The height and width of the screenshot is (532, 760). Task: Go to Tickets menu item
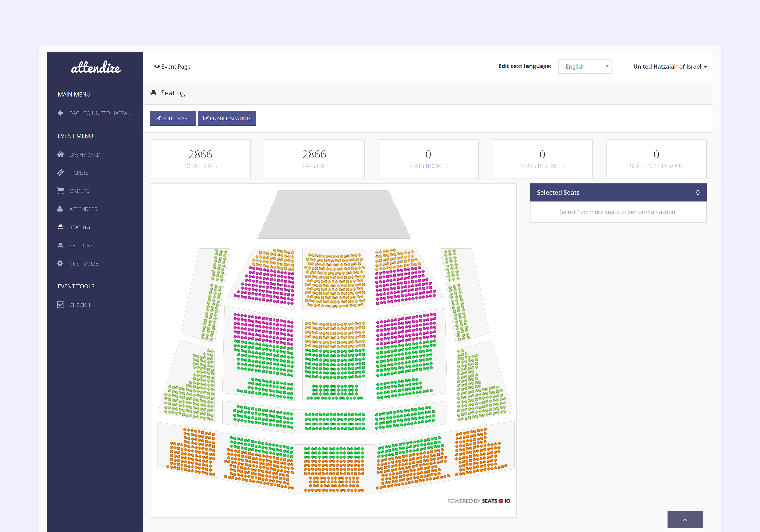point(79,173)
